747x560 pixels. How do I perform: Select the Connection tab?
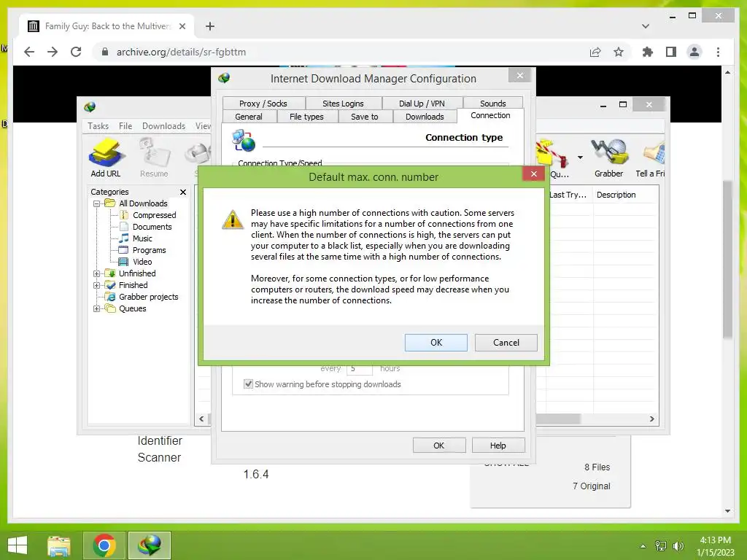[490, 115]
